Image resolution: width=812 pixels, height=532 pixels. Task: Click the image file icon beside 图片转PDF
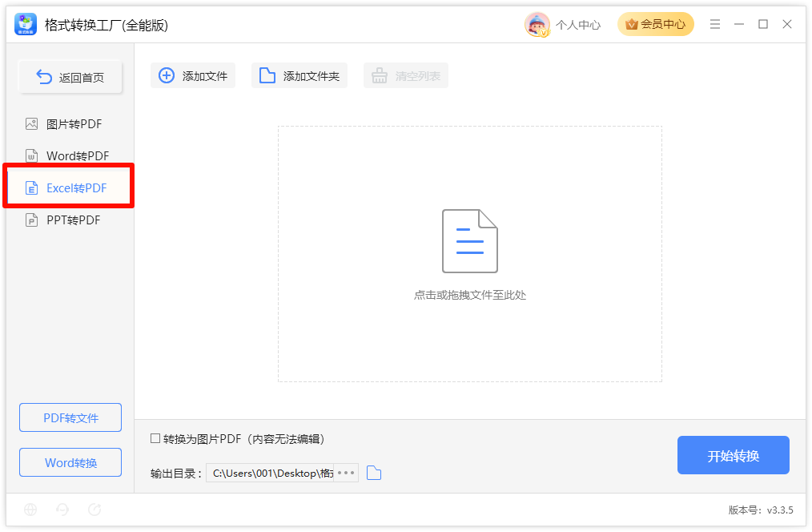[x=31, y=124]
